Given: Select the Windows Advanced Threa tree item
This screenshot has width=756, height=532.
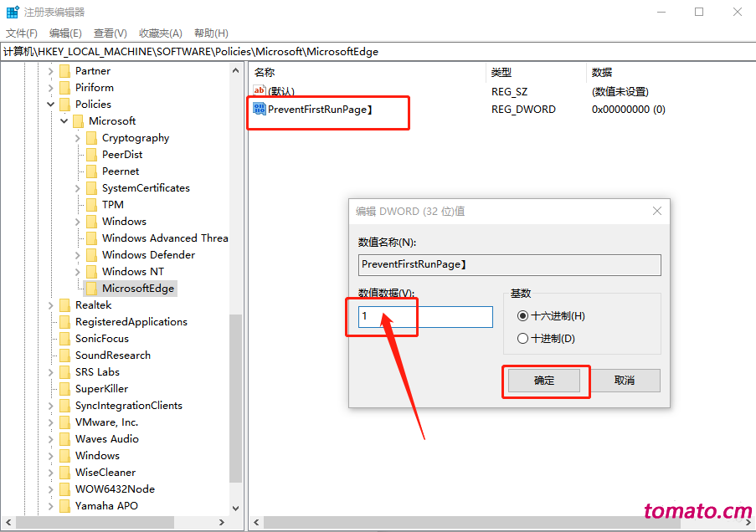Looking at the screenshot, I should click(x=165, y=238).
